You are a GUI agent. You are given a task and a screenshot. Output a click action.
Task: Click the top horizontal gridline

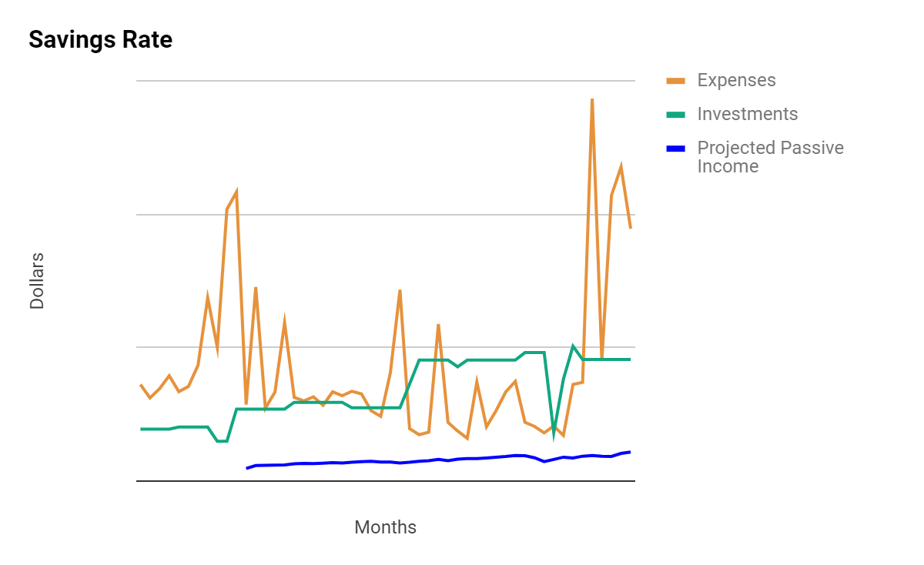tap(386, 80)
